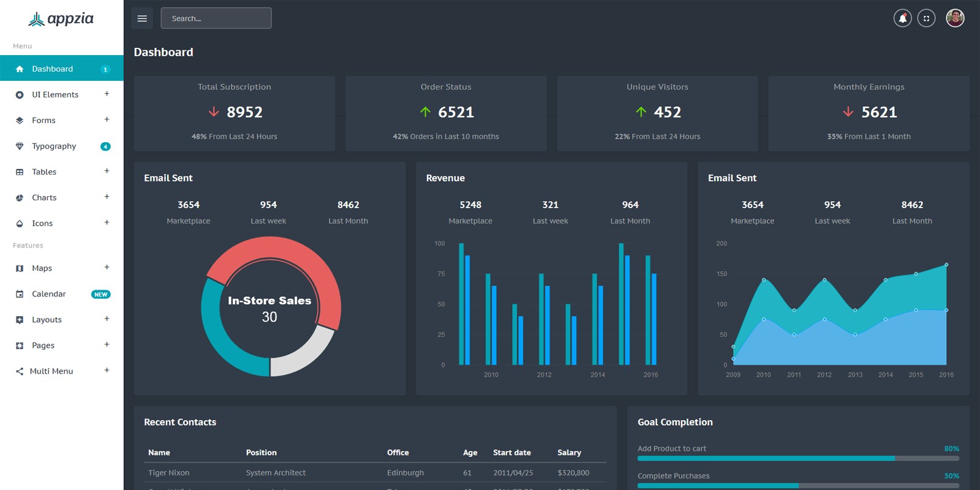Expand the Charts submenu plus

point(107,197)
